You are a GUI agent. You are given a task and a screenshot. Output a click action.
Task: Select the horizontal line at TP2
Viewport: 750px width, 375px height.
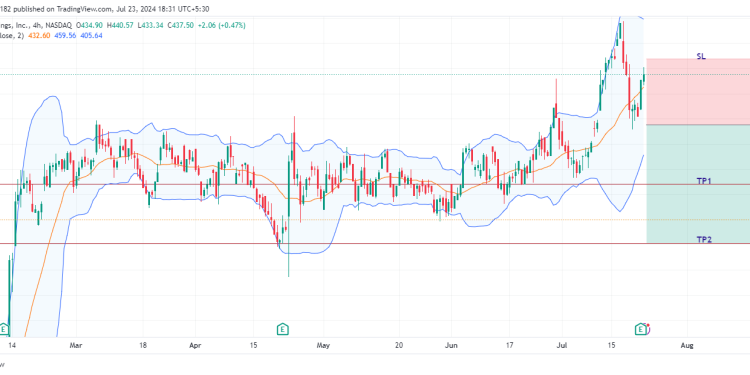click(x=375, y=243)
